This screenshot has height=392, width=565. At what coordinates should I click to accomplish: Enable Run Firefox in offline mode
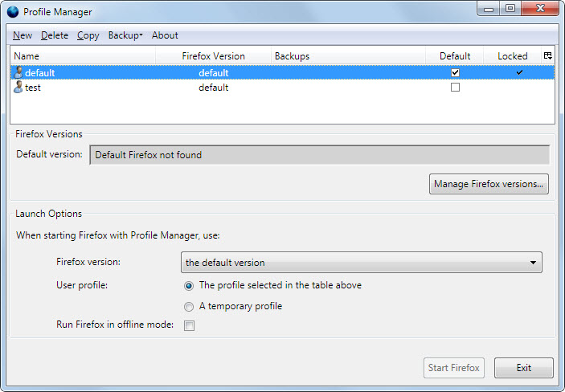tap(189, 325)
